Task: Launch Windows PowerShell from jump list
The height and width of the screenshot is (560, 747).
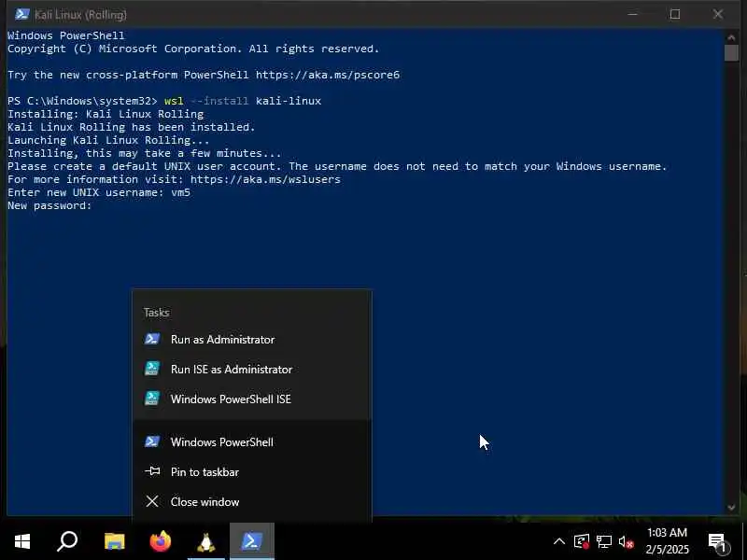Action: [251, 441]
